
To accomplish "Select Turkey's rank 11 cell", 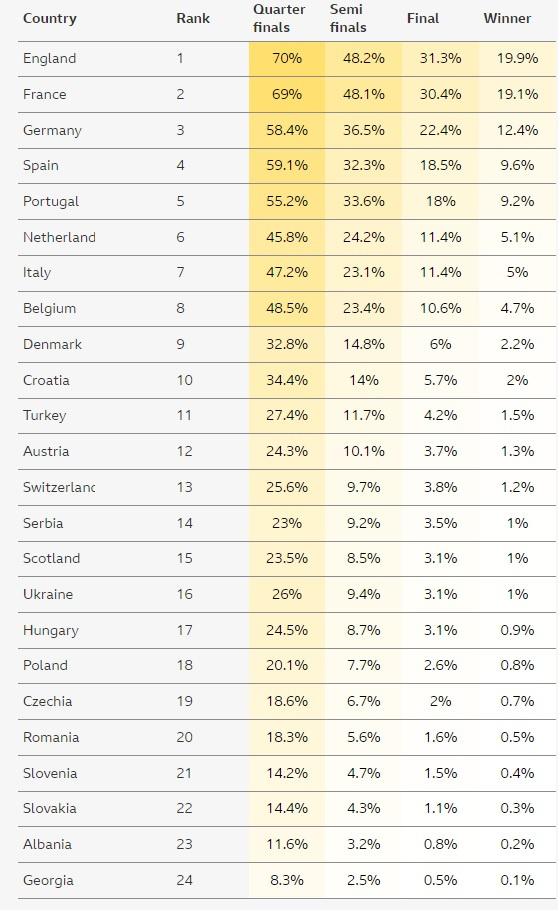I will 184,416.
